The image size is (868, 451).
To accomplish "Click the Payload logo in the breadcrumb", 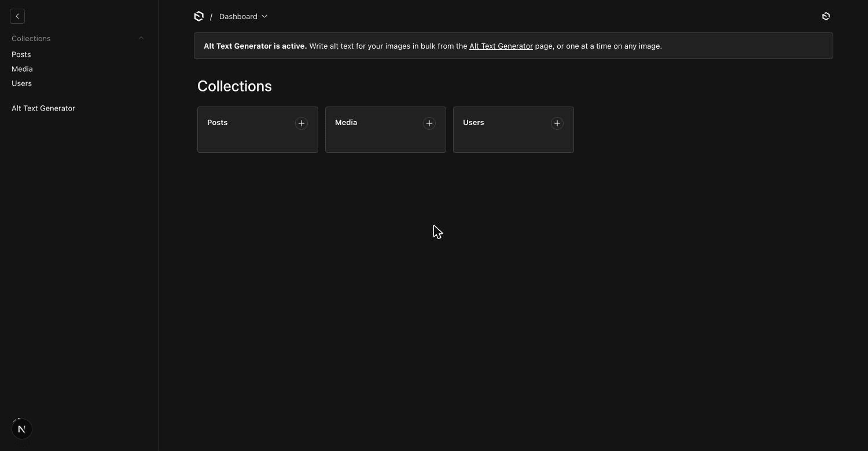I will coord(199,16).
